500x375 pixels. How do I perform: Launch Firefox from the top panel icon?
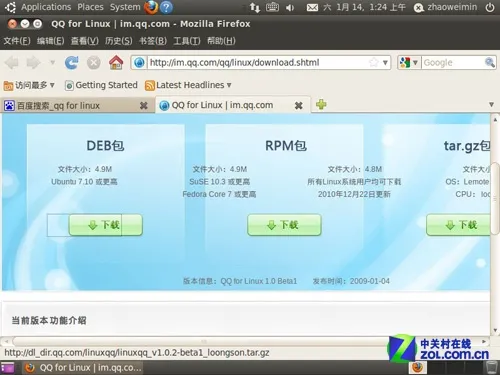151,7
